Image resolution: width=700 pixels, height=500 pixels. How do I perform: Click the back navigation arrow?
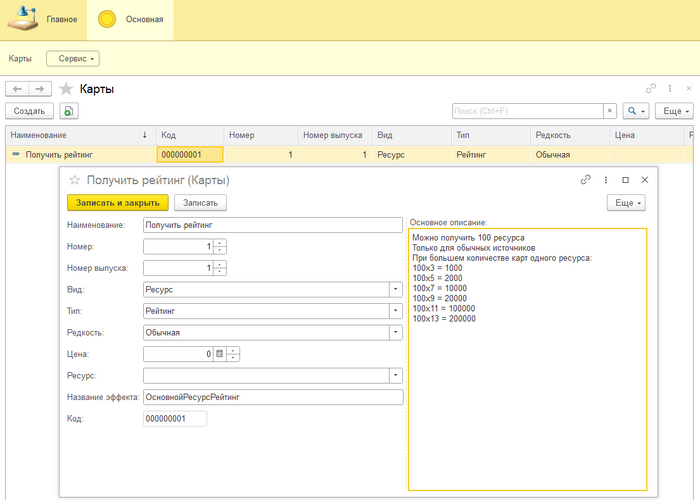[18, 89]
